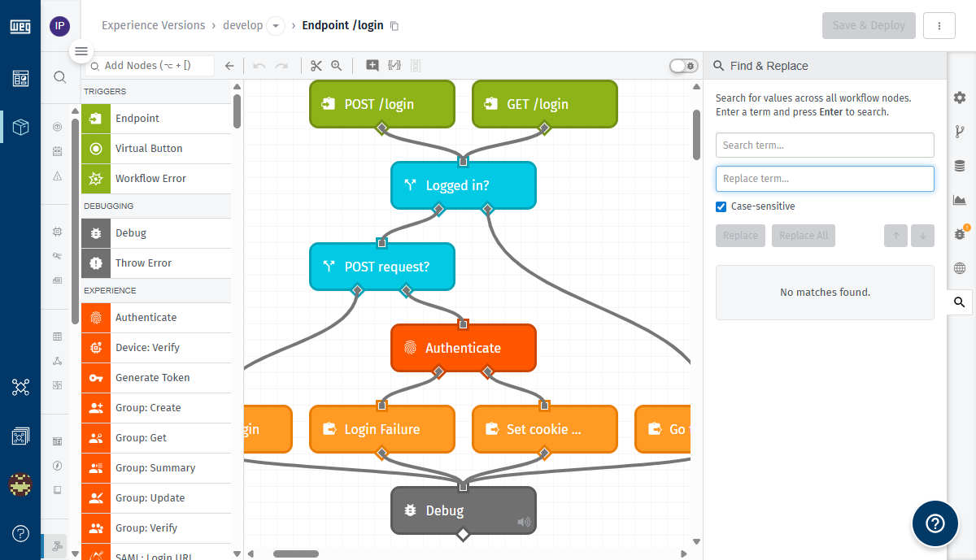Select Group: Update node in palette

156,498
